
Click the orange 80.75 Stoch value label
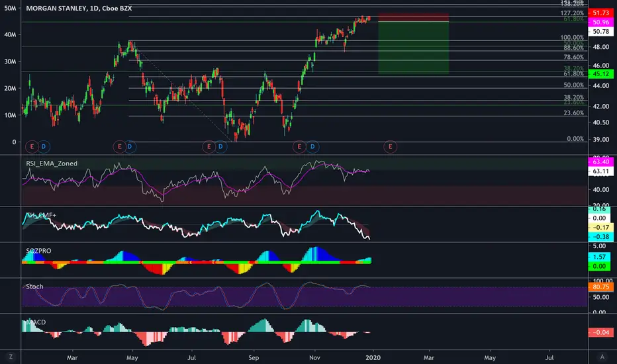[601, 287]
